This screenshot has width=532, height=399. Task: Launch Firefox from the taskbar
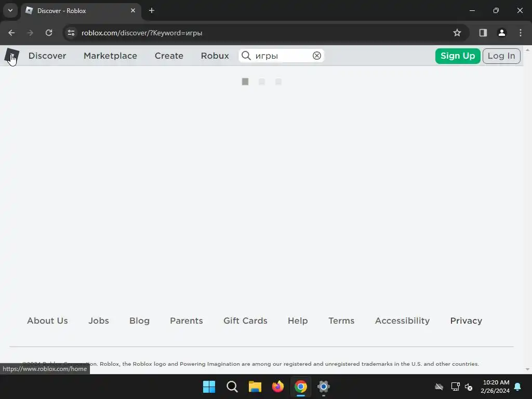[278, 387]
